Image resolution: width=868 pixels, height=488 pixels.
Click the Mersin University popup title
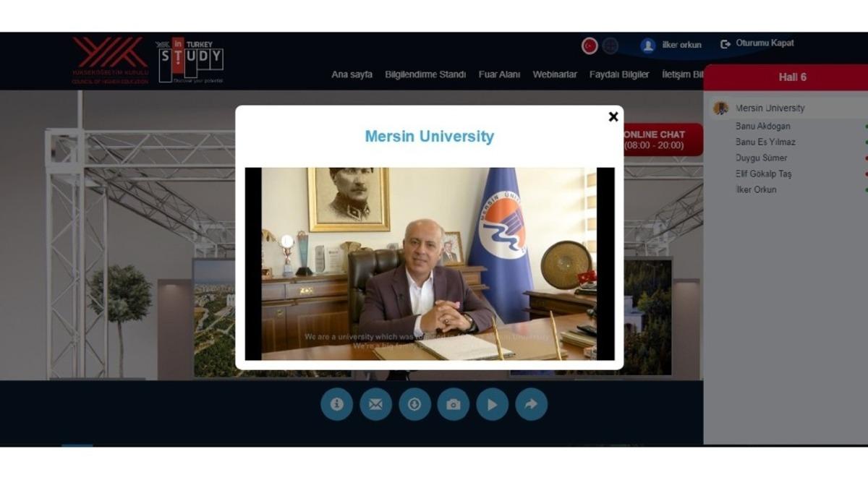coord(430,137)
